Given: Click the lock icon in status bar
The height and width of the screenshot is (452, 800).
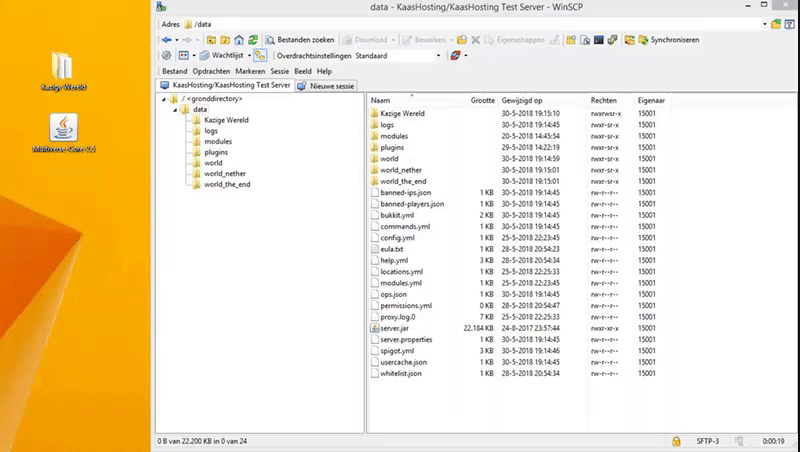Looking at the screenshot, I should pos(677,441).
